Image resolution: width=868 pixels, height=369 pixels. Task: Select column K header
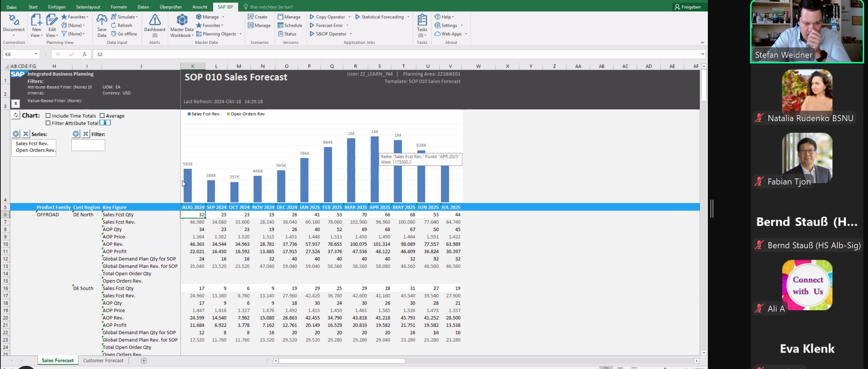[193, 66]
